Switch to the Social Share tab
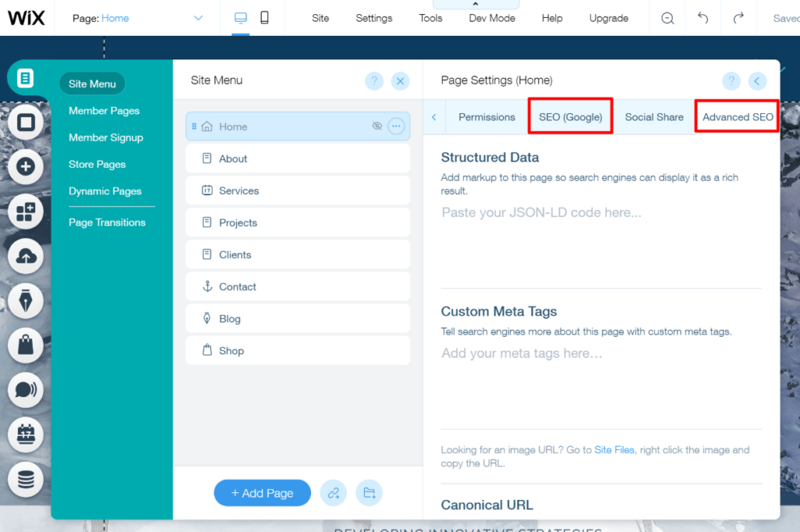 [x=654, y=117]
